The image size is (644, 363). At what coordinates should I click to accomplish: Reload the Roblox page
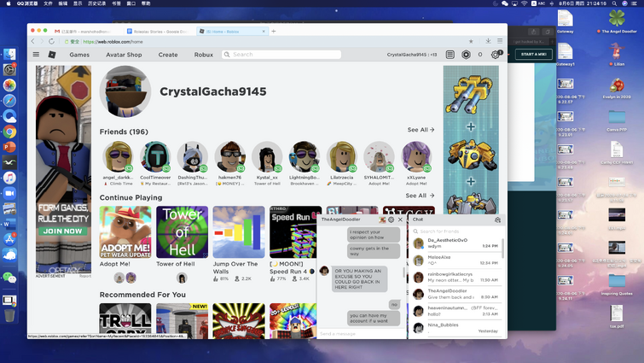click(51, 41)
